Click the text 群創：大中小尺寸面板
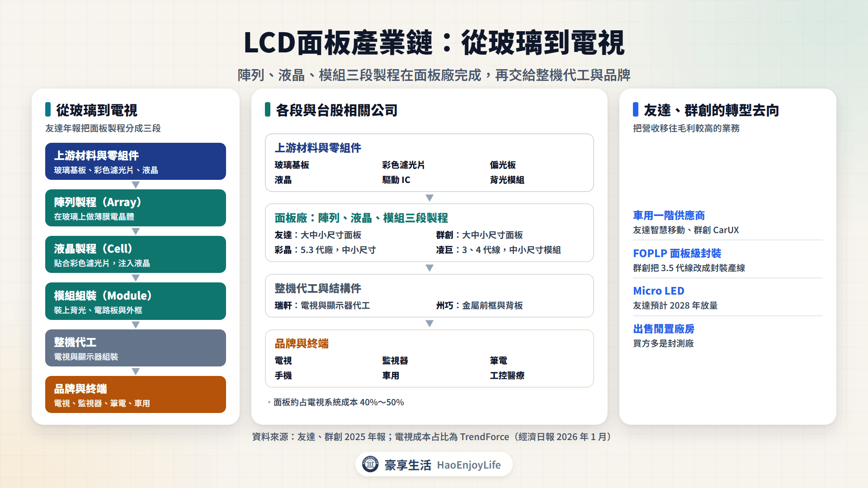Viewport: 868px width, 488px height. [479, 235]
